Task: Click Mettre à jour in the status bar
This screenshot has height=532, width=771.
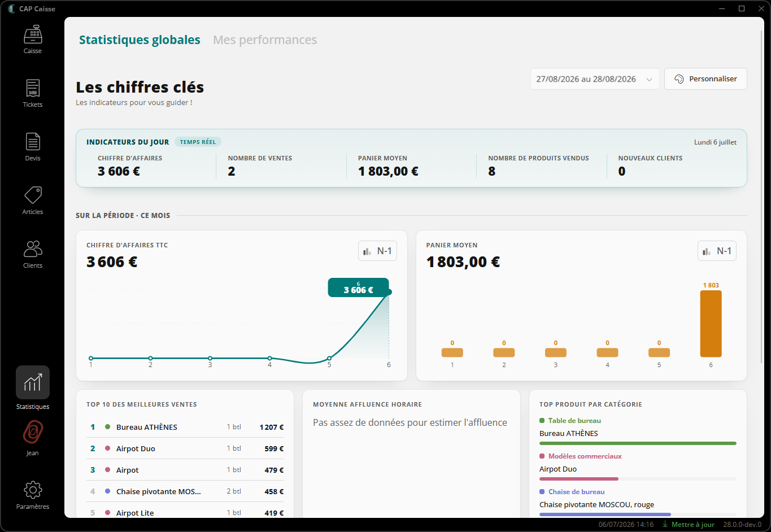Action: click(x=689, y=525)
